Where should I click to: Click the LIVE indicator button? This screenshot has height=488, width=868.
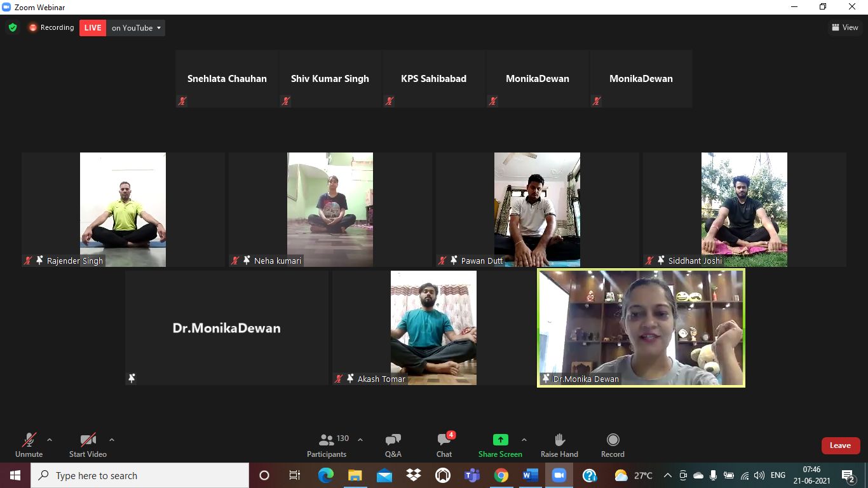tap(92, 27)
